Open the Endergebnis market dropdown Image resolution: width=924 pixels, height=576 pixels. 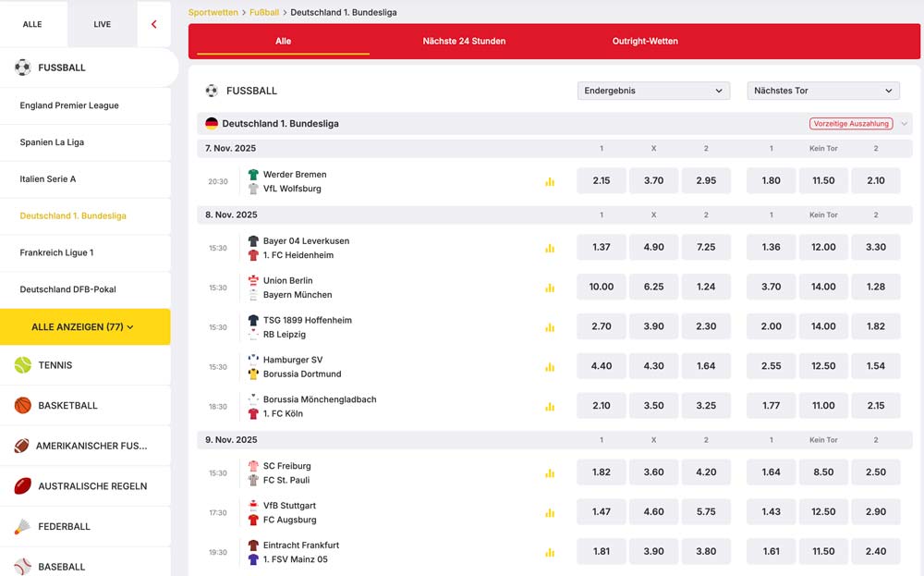point(653,91)
